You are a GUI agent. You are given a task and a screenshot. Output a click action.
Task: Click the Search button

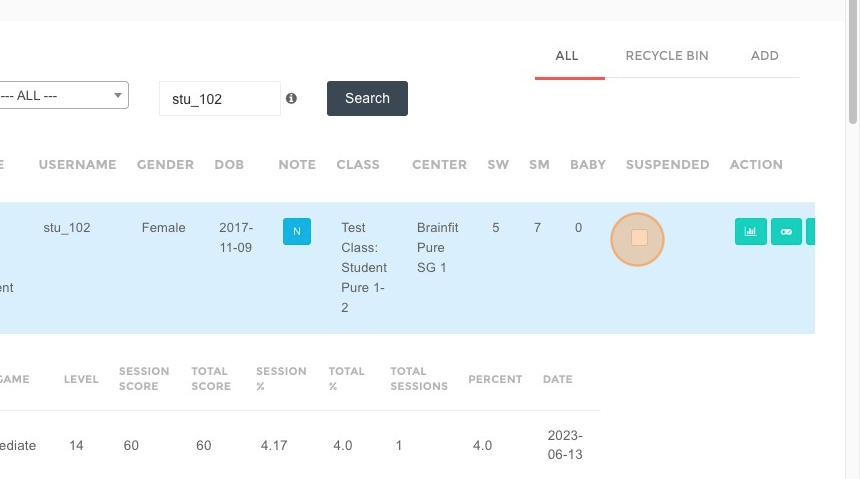coord(367,98)
